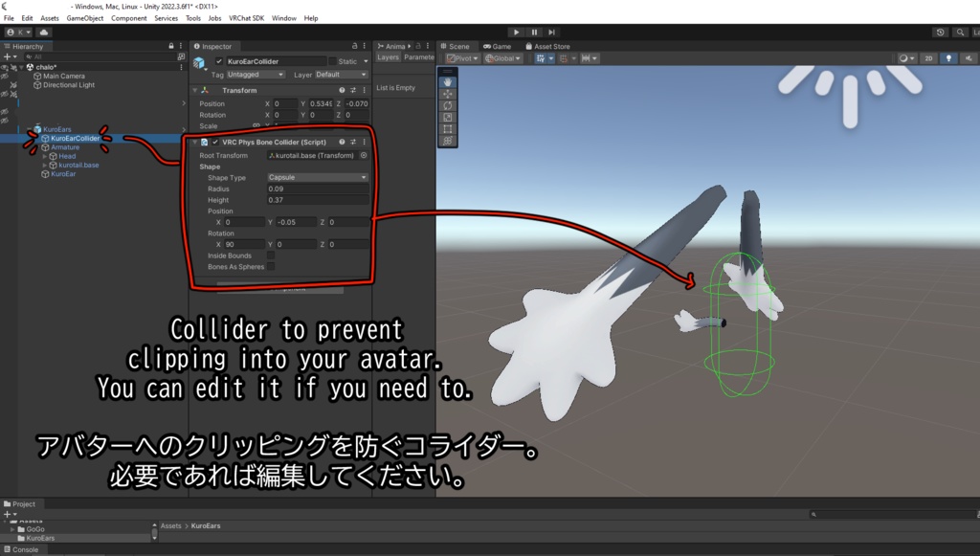Open the VRChat SDK menu
The image size is (980, 556).
[x=247, y=17]
